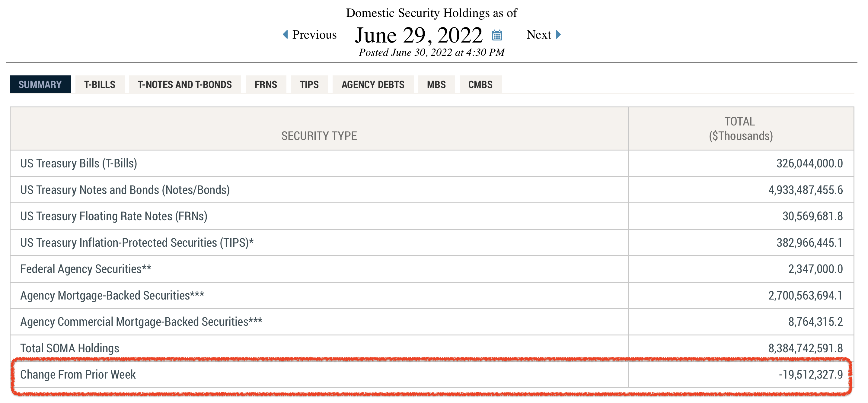Go to Next holdings date
Image resolution: width=868 pixels, height=403 pixels.
(x=538, y=35)
